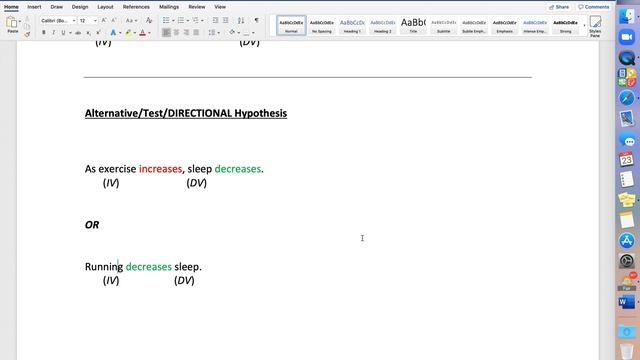Apply the Title style
Screen dimensions: 640x360
(x=413, y=25)
